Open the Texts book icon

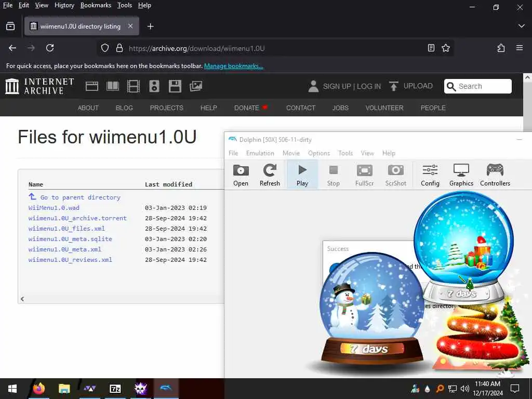click(x=113, y=86)
